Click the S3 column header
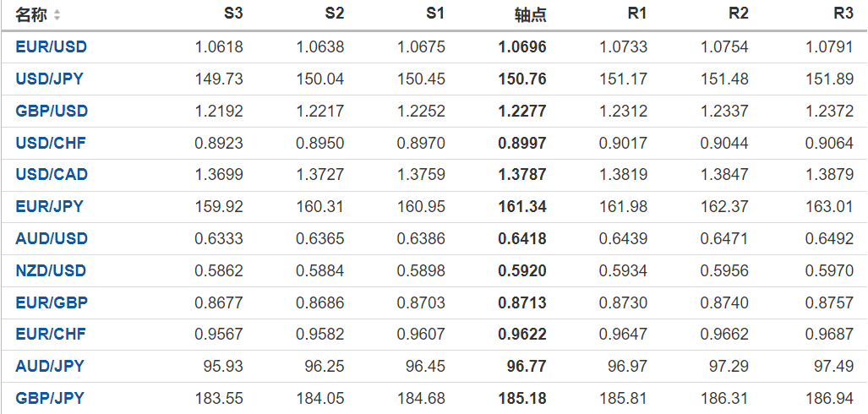The image size is (868, 414). tap(233, 14)
